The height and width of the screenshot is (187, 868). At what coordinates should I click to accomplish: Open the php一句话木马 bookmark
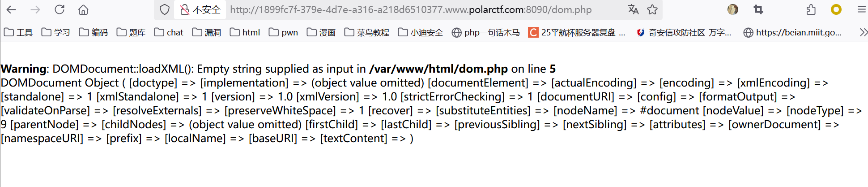[x=486, y=32]
